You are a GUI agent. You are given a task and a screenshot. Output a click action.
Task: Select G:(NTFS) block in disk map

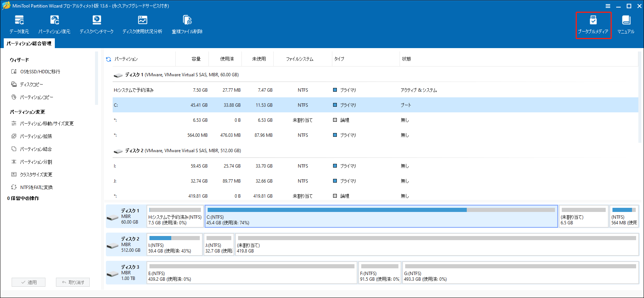[x=520, y=273]
